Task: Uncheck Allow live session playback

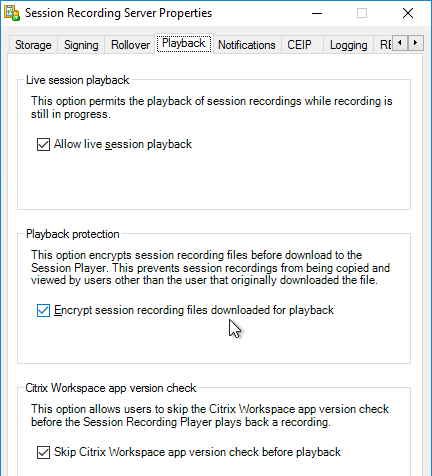Action: point(43,144)
